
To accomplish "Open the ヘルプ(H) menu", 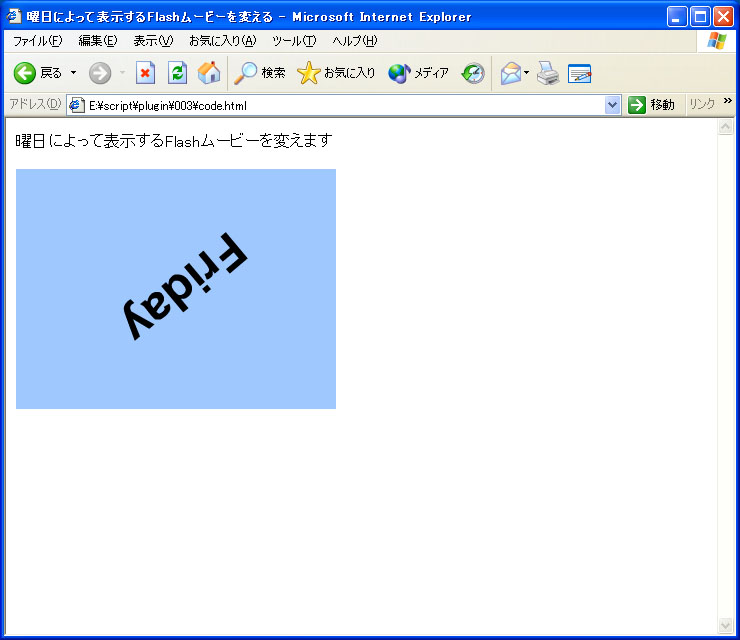I will 354,41.
